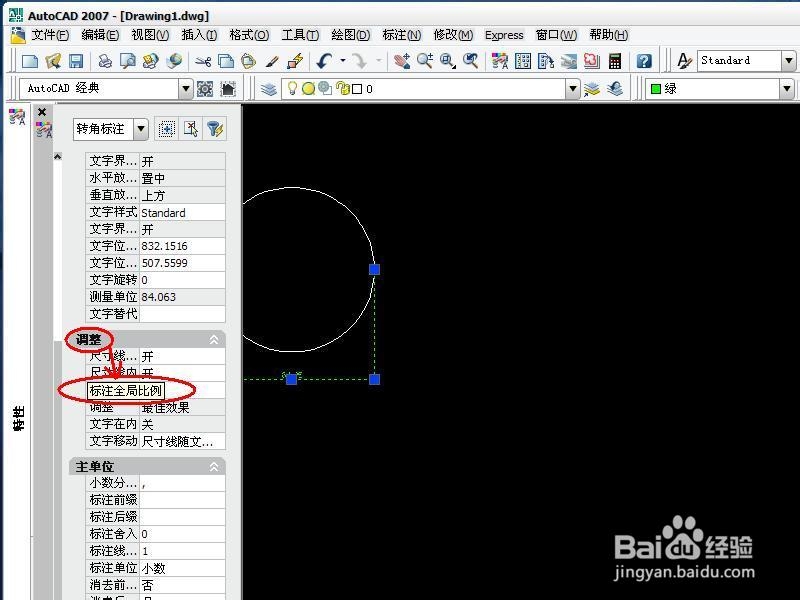Open the Standard text style dropdown
Screen dimensions: 800x600
point(788,61)
